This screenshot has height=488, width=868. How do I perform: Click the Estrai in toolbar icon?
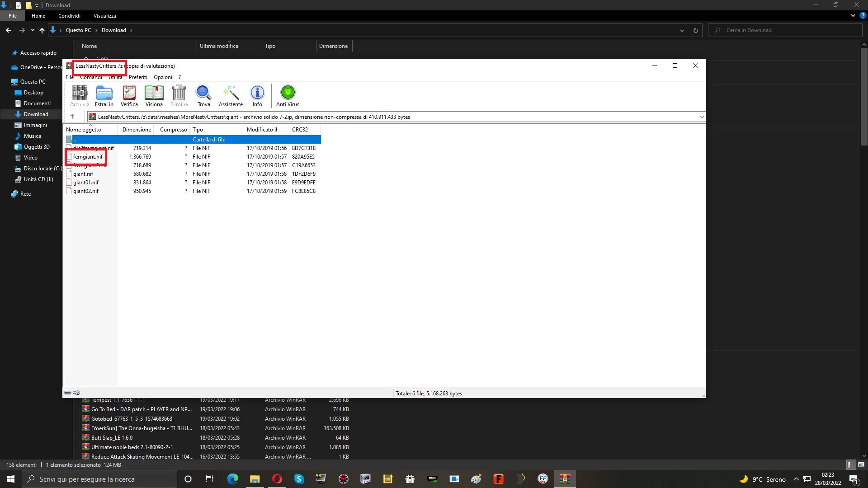coord(104,96)
